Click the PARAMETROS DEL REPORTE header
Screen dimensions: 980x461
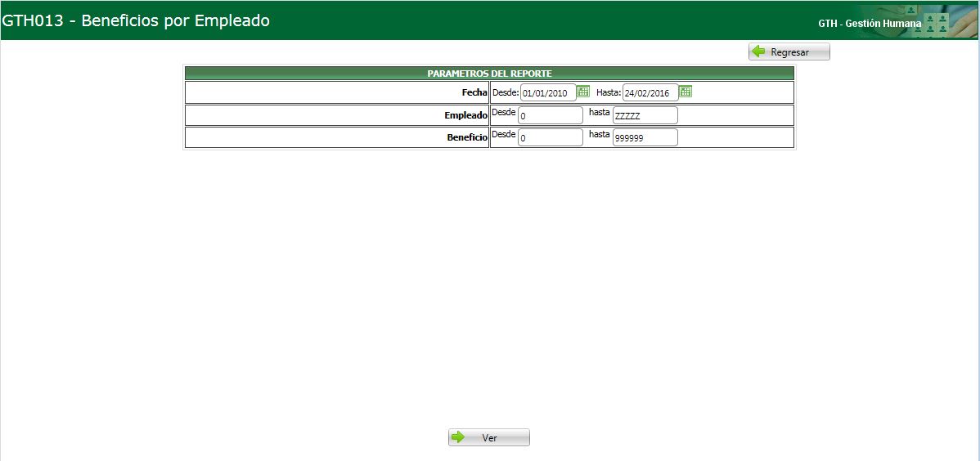coord(489,73)
